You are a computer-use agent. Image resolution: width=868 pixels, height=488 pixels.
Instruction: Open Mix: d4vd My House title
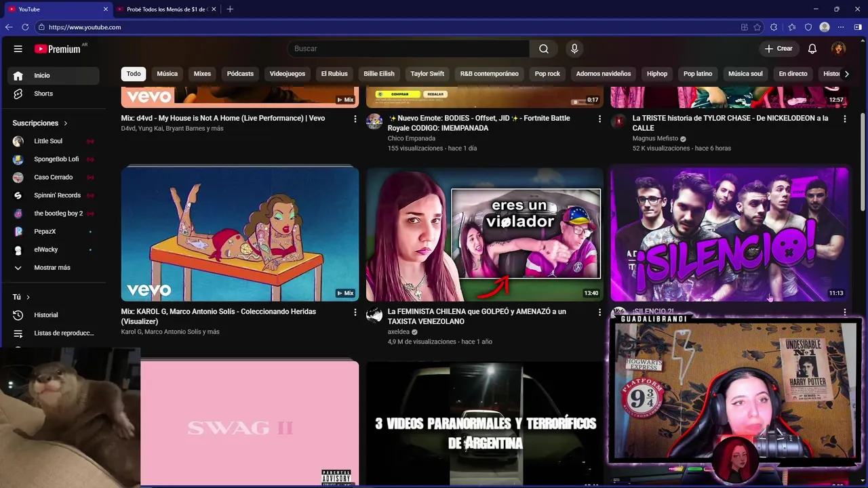pyautogui.click(x=223, y=119)
